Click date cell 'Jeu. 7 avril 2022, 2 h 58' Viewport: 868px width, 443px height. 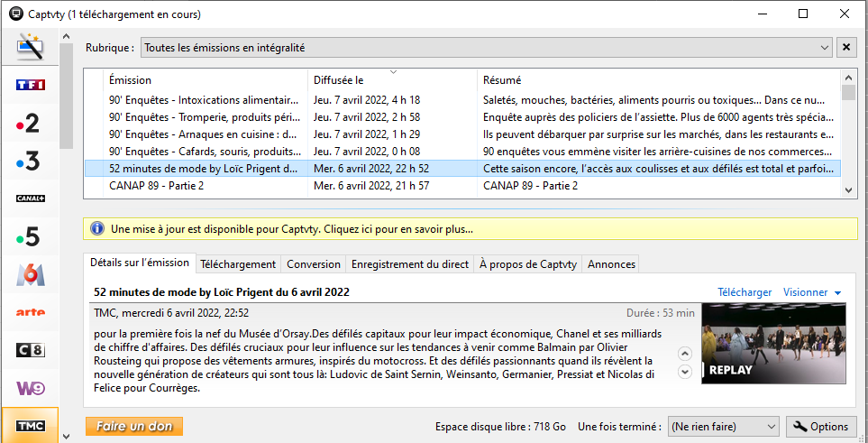(x=367, y=117)
